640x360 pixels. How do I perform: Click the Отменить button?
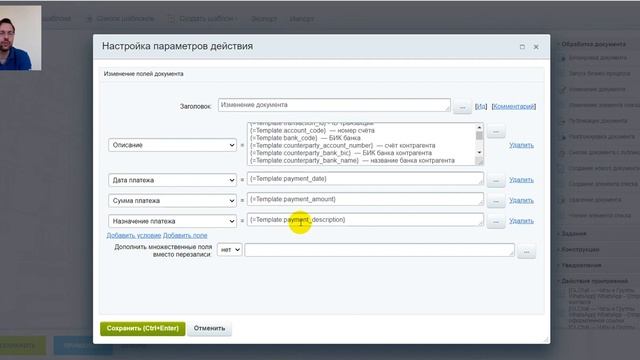click(x=209, y=329)
